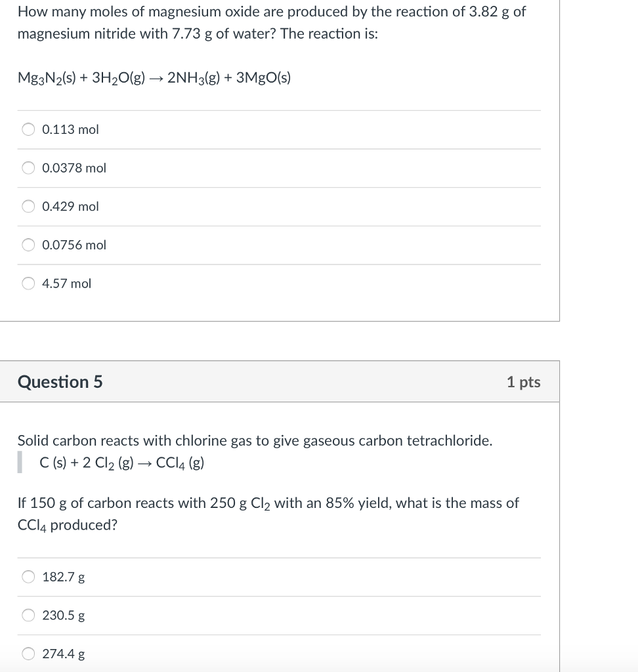Select the 0.113 mol radio button

[28, 129]
